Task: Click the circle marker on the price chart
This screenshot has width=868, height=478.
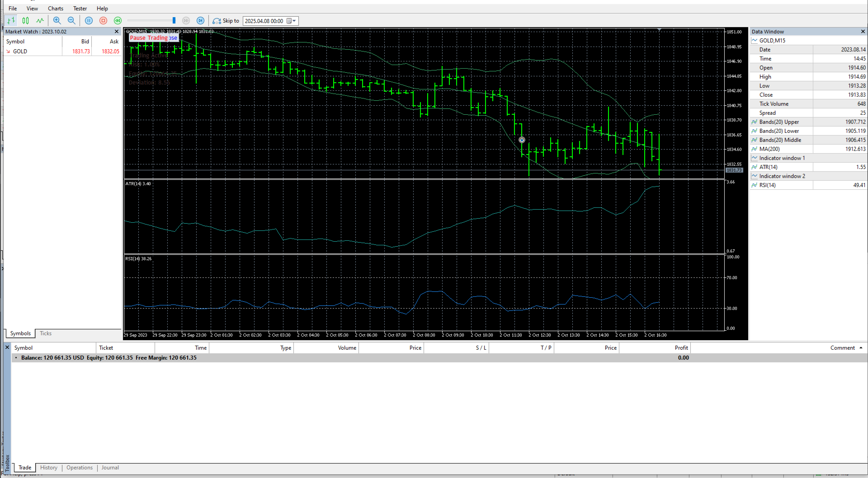Action: tap(522, 140)
